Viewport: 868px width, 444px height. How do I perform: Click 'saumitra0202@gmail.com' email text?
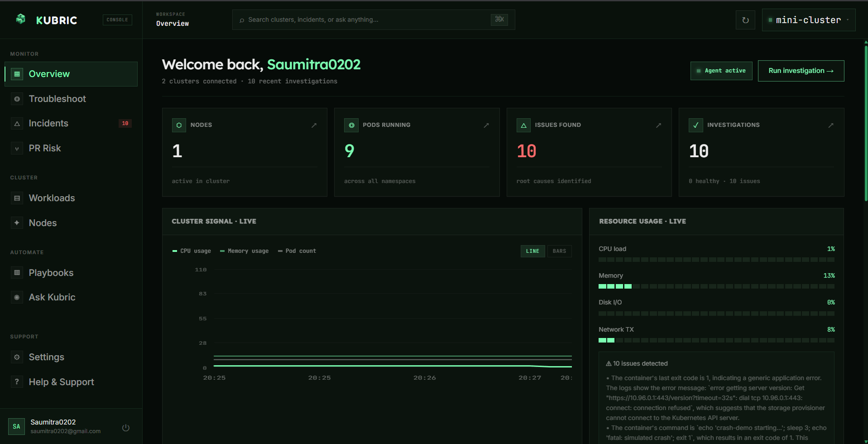(x=66, y=431)
